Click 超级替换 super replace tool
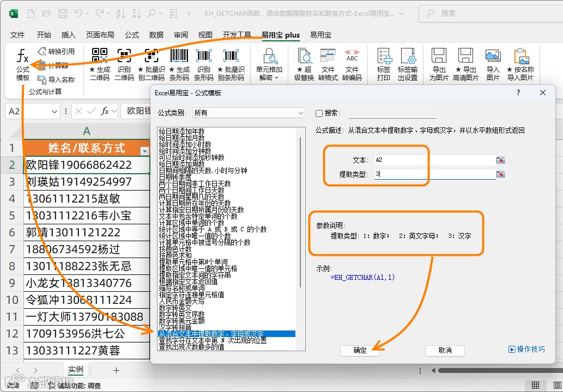This screenshot has height=392, width=563. [x=304, y=65]
